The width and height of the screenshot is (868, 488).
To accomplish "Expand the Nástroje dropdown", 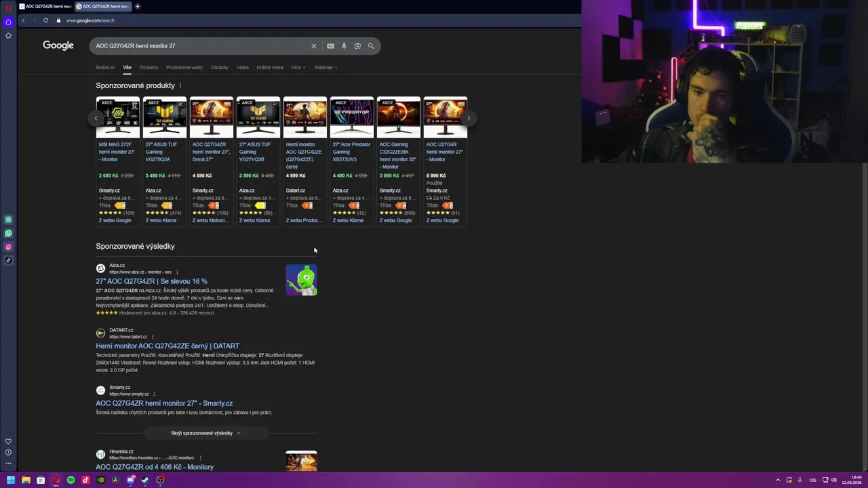I will 325,67.
